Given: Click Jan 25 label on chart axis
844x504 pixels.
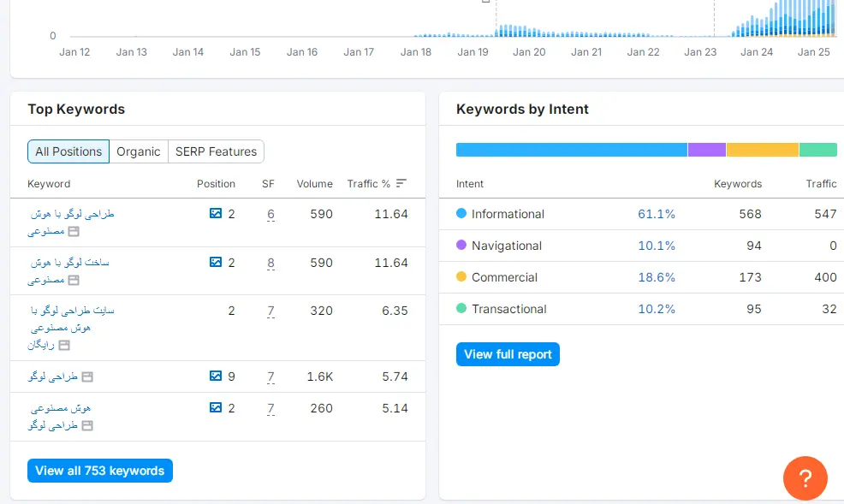Looking at the screenshot, I should point(813,52).
